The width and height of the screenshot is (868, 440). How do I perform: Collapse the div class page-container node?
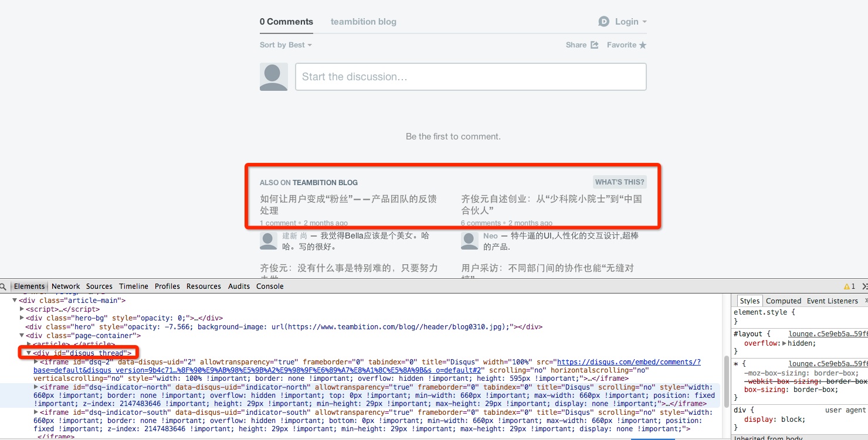[22, 336]
